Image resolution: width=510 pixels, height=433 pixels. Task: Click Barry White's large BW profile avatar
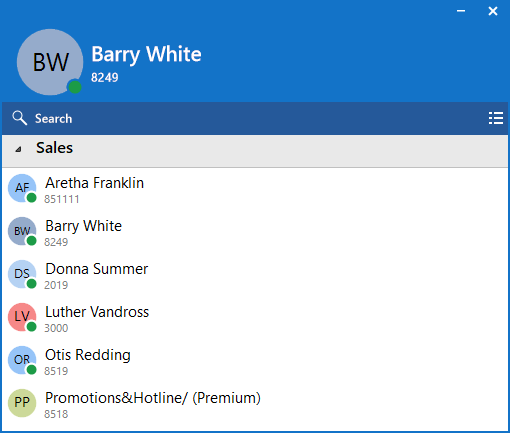50,62
